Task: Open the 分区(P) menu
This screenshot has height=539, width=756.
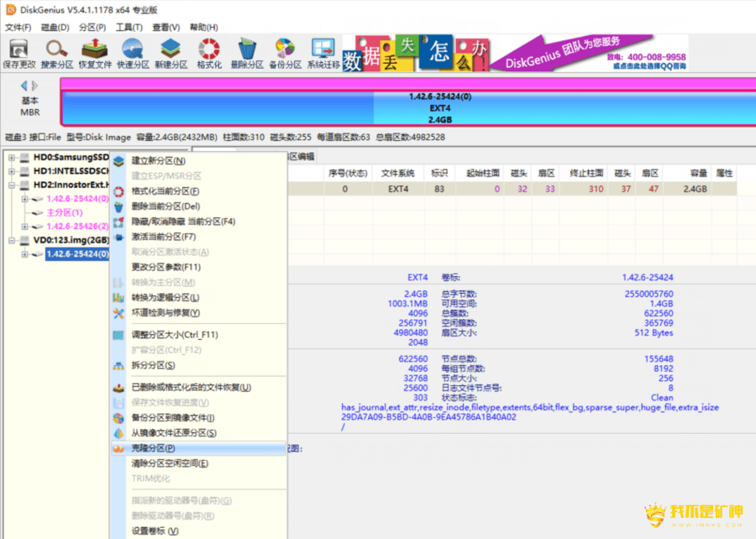Action: [x=92, y=28]
